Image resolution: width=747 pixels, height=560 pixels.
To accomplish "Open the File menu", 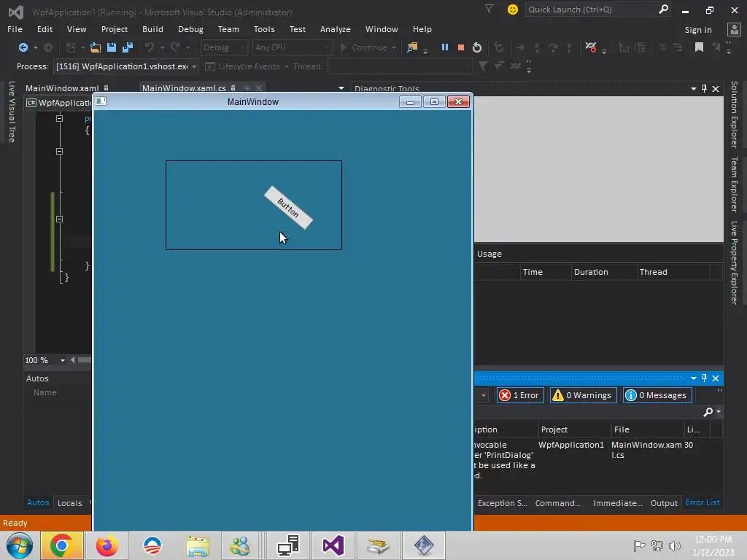I will pos(15,29).
